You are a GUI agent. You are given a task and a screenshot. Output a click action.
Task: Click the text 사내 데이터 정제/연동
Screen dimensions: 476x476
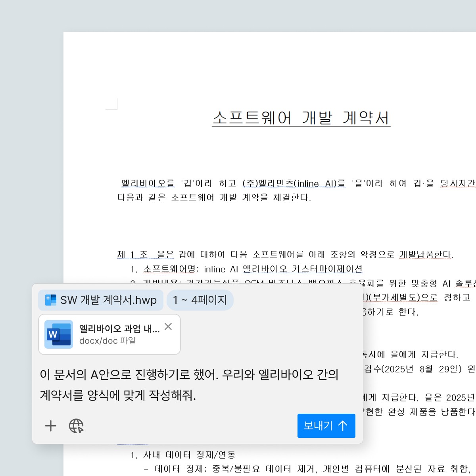189,455
